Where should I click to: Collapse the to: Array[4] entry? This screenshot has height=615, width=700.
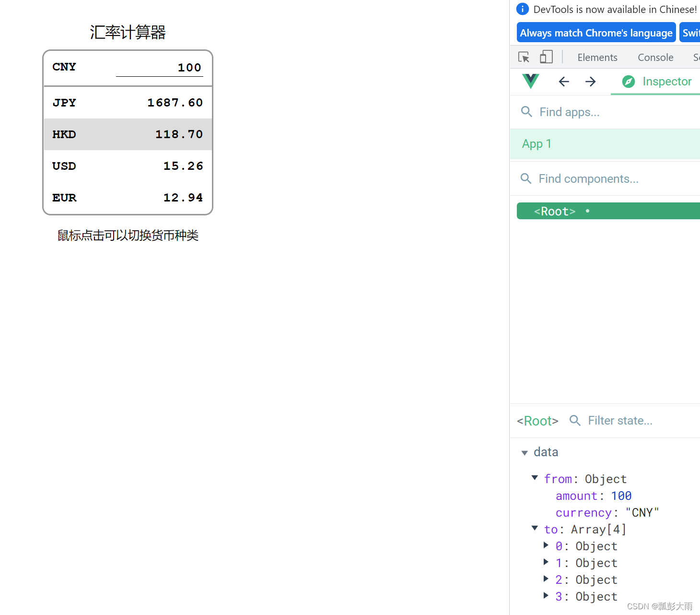(535, 528)
